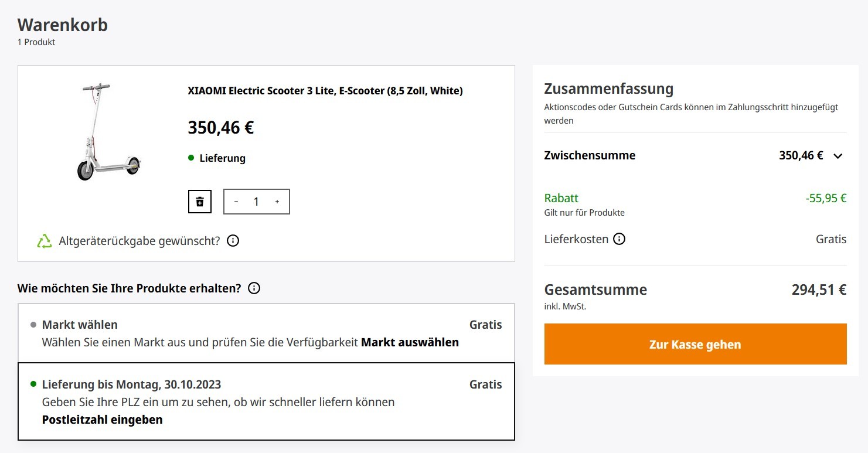Open the Markt auswählen link

[410, 342]
